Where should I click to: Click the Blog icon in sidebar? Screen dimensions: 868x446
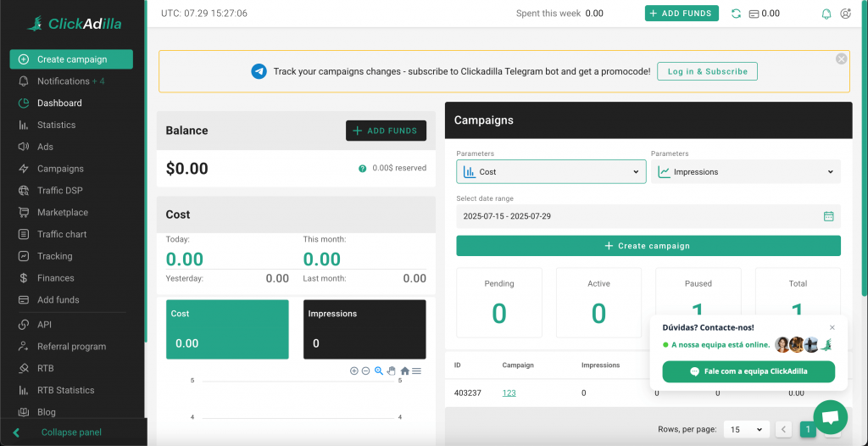click(x=23, y=412)
